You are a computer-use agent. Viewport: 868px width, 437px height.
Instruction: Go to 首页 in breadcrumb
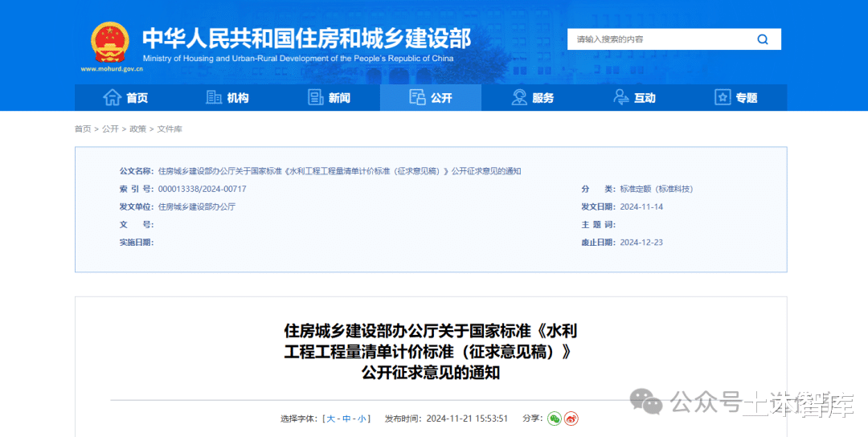pos(83,129)
